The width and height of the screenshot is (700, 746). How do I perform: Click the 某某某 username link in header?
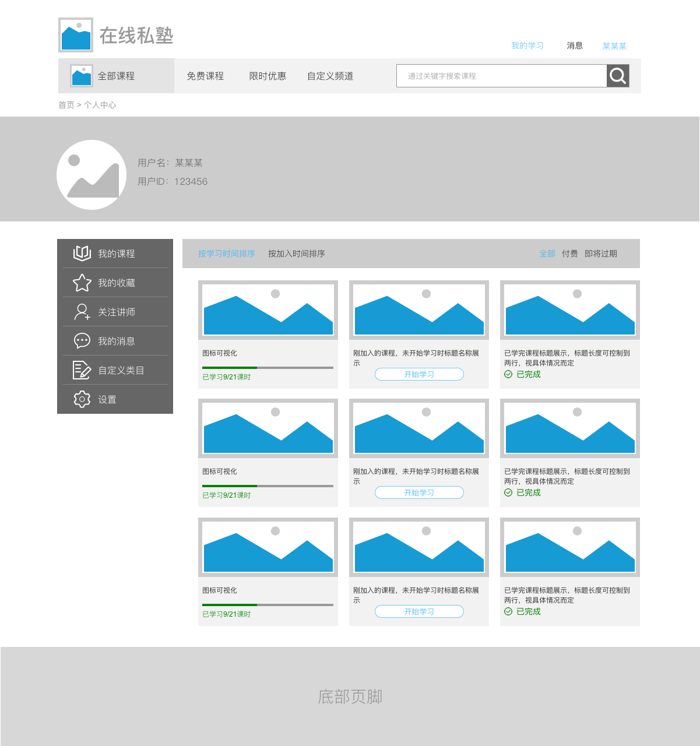click(614, 46)
